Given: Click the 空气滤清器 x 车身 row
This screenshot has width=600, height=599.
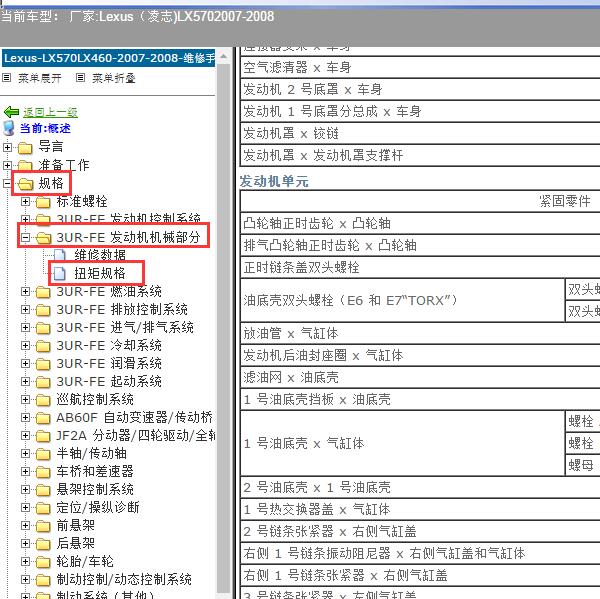Looking at the screenshot, I should 420,68.
